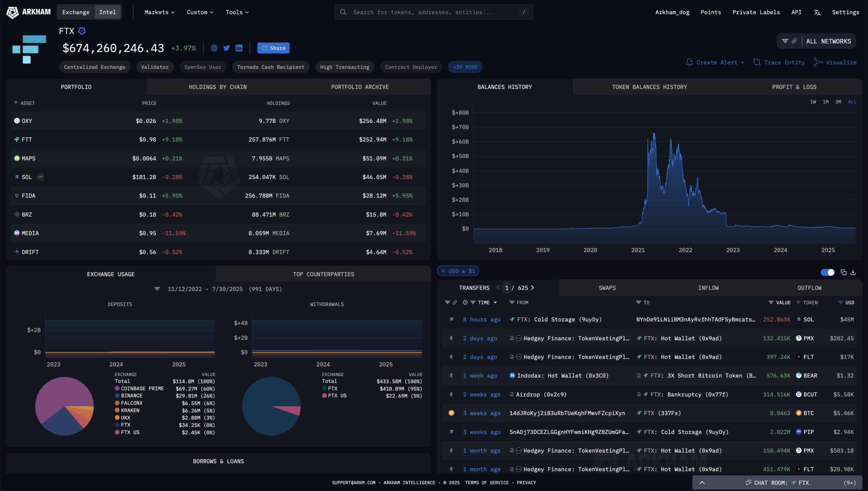Open FTX Twitter profile icon
The height and width of the screenshot is (491, 868).
(x=226, y=48)
